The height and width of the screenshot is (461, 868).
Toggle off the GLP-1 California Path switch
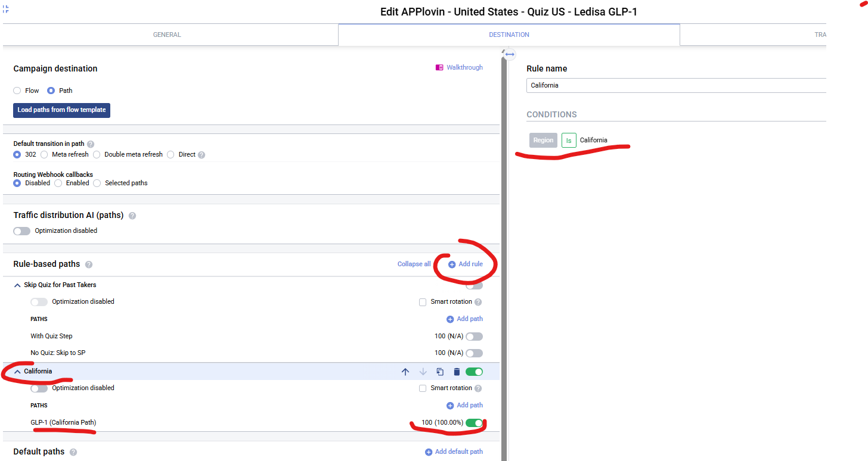[474, 423]
